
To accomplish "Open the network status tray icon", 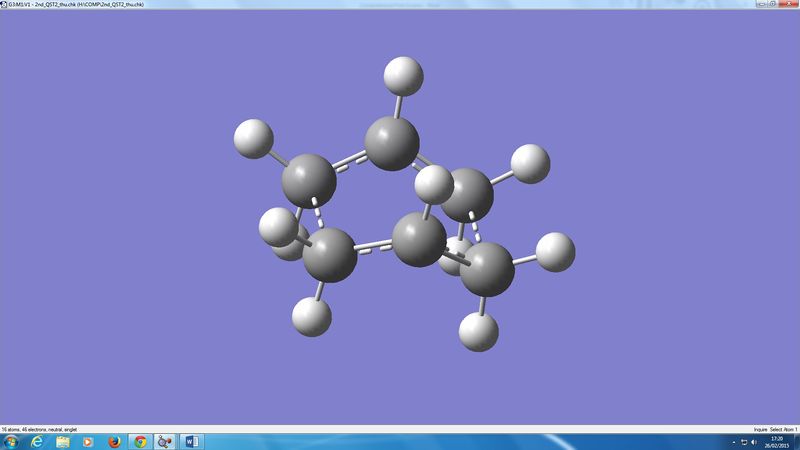I will (x=744, y=442).
